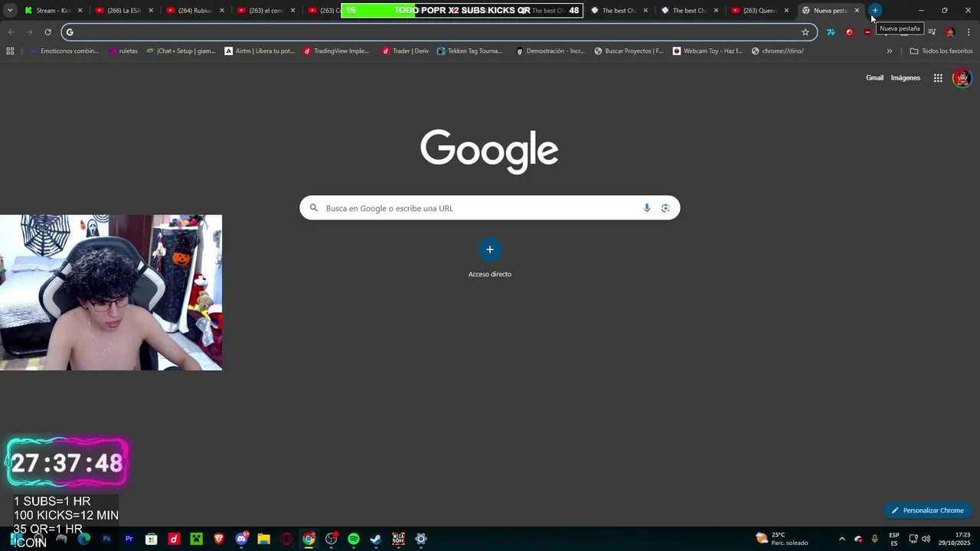Screen dimensions: 980x551
Task: Switch to the (263) el com tab
Action: point(266,11)
